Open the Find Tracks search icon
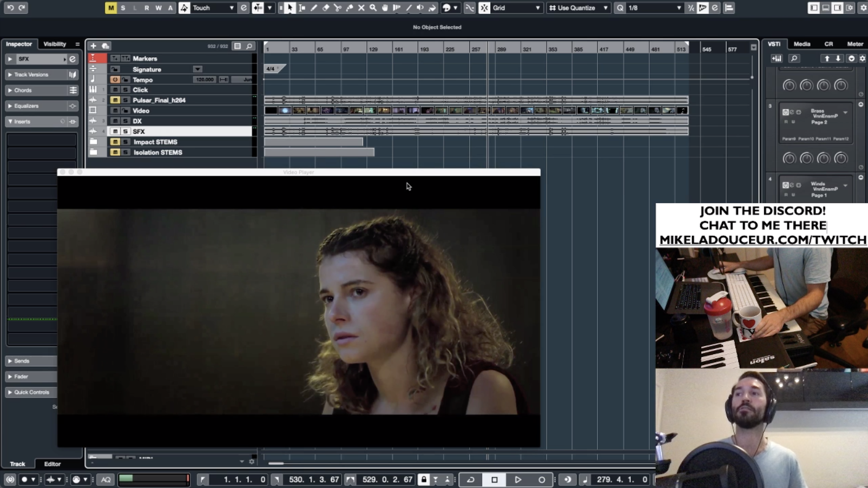Screen dimensions: 868x488 click(x=249, y=47)
